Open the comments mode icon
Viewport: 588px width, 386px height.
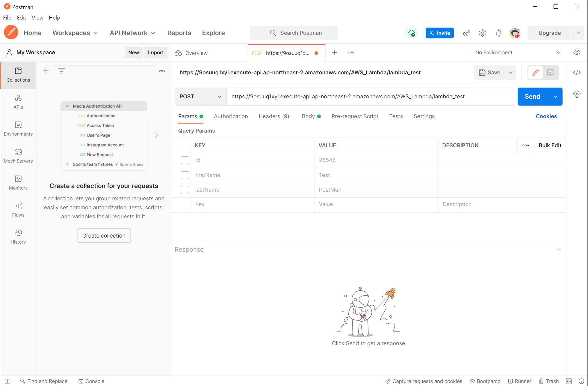[550, 72]
